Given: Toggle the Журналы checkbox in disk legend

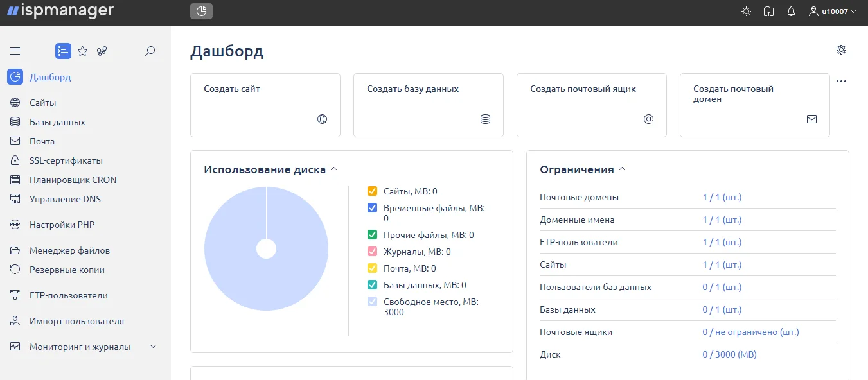Looking at the screenshot, I should point(372,252).
